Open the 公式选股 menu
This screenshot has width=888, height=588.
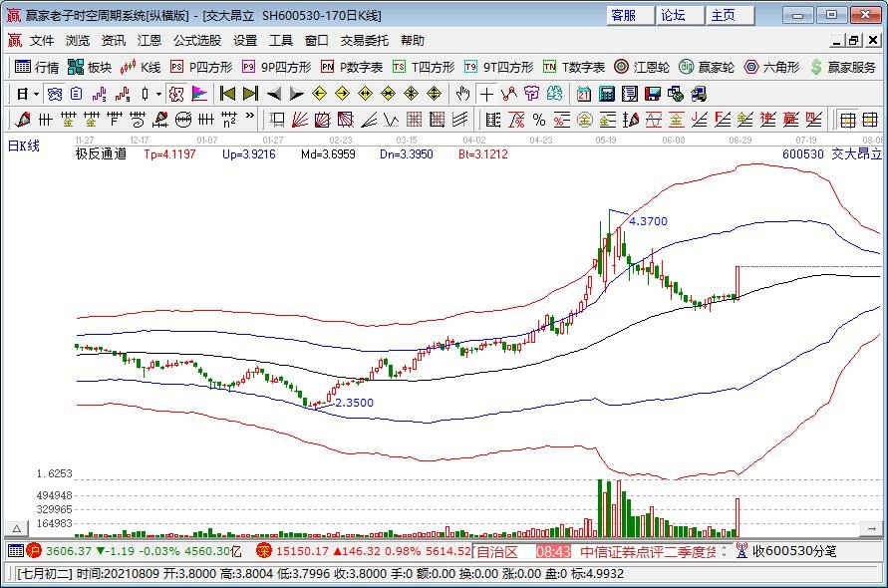pyautogui.click(x=197, y=41)
